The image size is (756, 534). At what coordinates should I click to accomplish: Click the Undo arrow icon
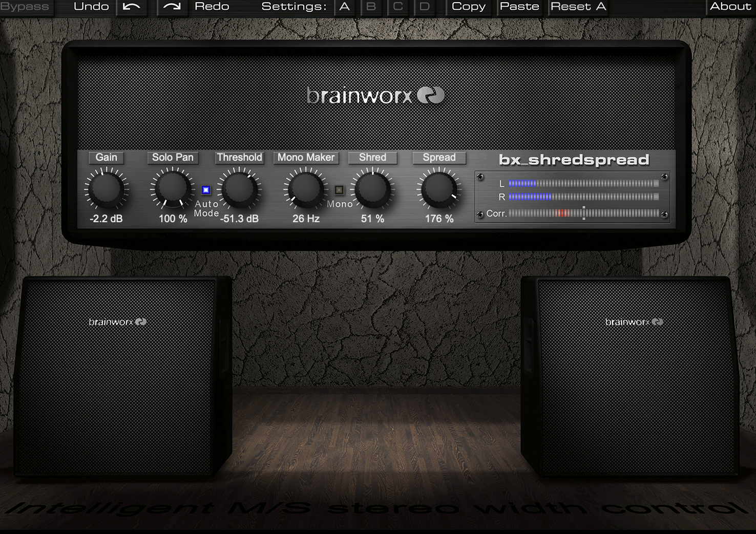pos(132,7)
